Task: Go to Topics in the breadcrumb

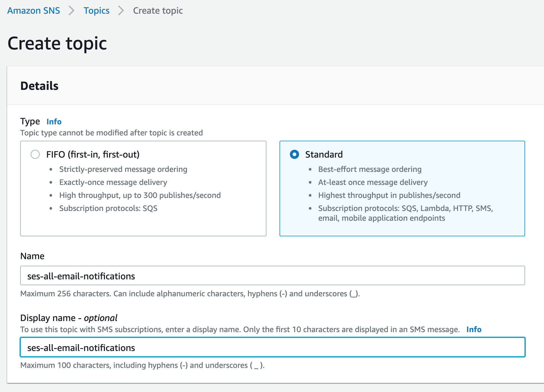Action: pyautogui.click(x=96, y=11)
